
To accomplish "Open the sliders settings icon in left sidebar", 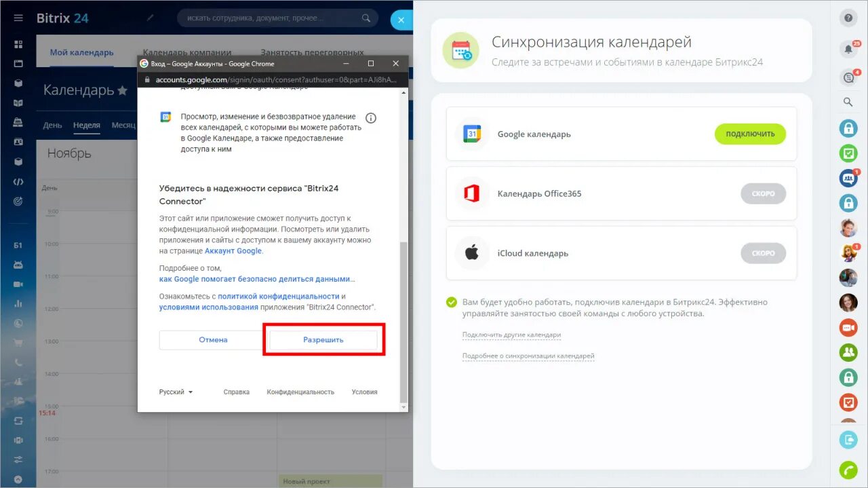I will coord(18,460).
